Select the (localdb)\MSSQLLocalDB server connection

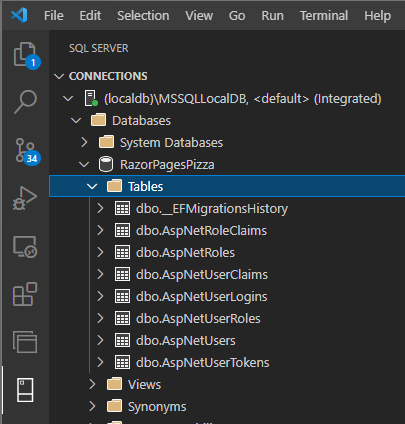click(242, 99)
